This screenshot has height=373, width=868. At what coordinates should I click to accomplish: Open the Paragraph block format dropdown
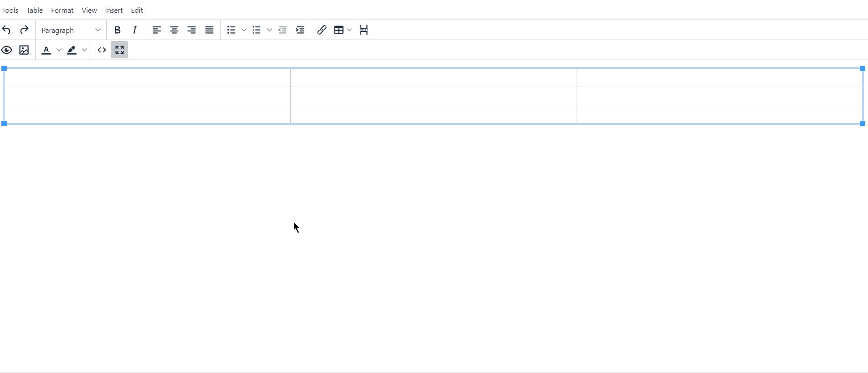[x=71, y=30]
